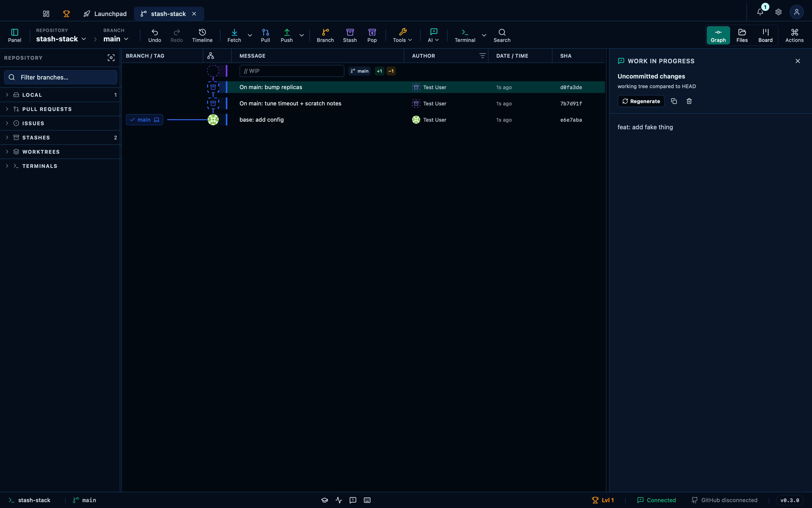The height and width of the screenshot is (508, 812).
Task: Close the Work in Progress panel
Action: 798,61
